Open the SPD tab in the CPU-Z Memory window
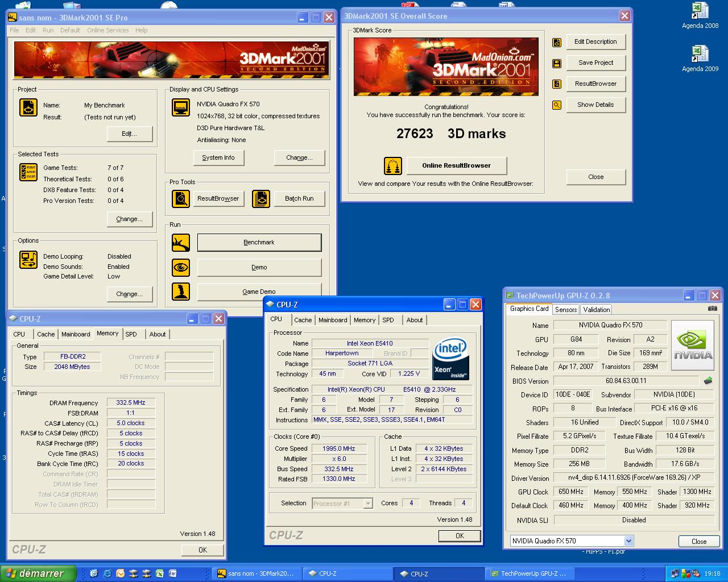Screen dimensions: 728x582 (x=131, y=334)
